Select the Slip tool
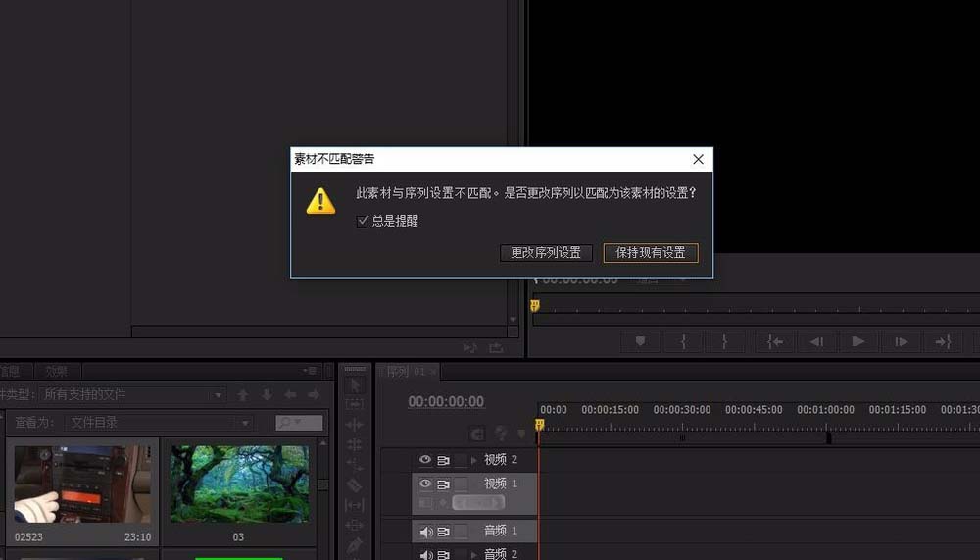The image size is (980, 560). click(355, 505)
